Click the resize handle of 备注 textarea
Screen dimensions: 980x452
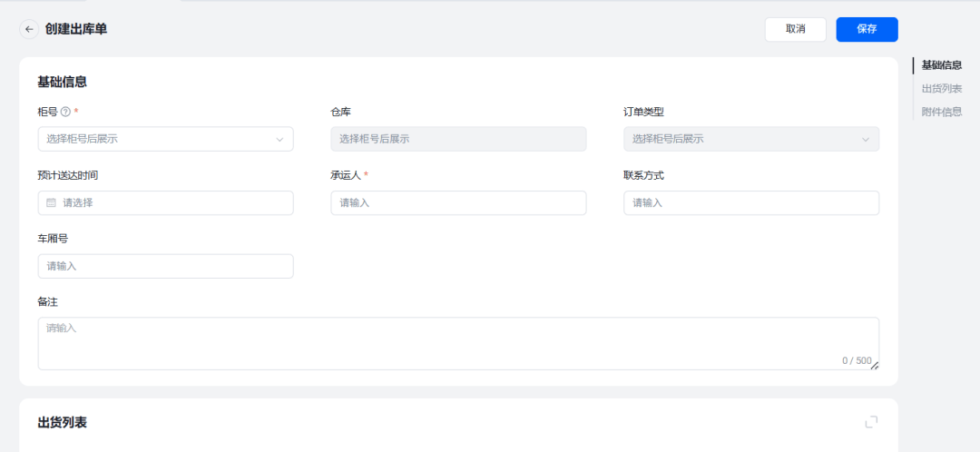pos(875,366)
